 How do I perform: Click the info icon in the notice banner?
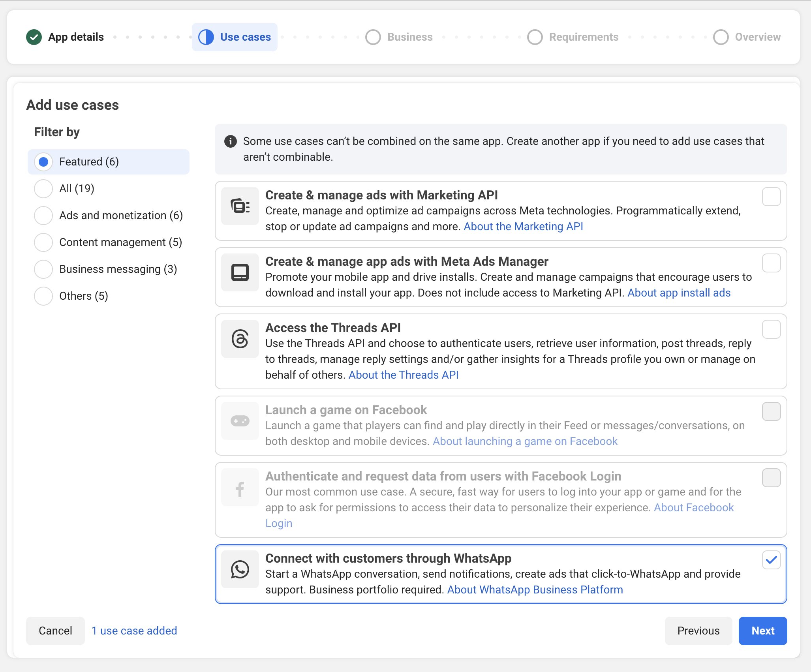(x=231, y=141)
